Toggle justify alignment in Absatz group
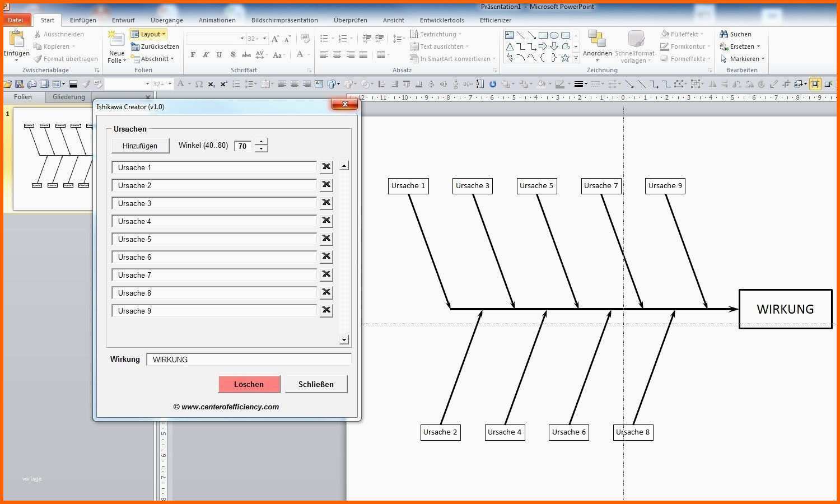This screenshot has width=840, height=504. pos(363,55)
